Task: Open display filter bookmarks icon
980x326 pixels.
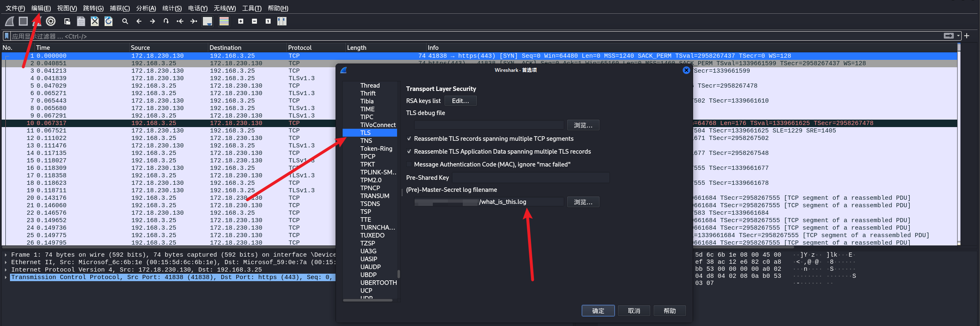Action: point(6,36)
